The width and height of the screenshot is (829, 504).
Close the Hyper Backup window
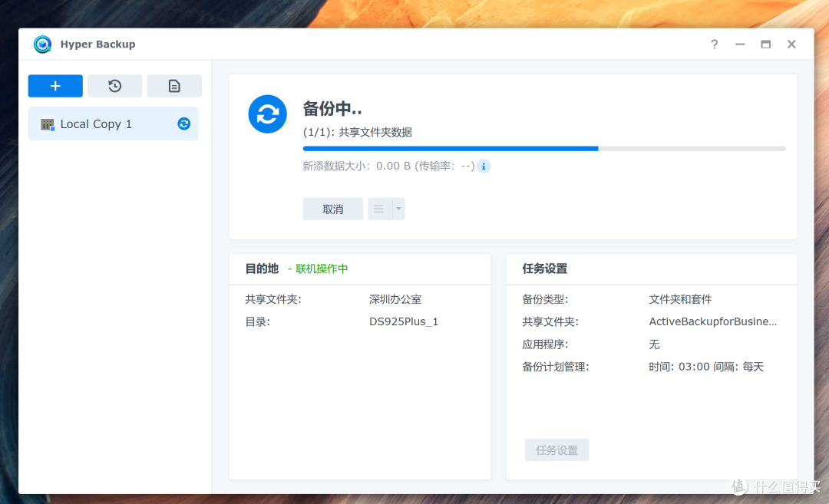click(x=791, y=44)
